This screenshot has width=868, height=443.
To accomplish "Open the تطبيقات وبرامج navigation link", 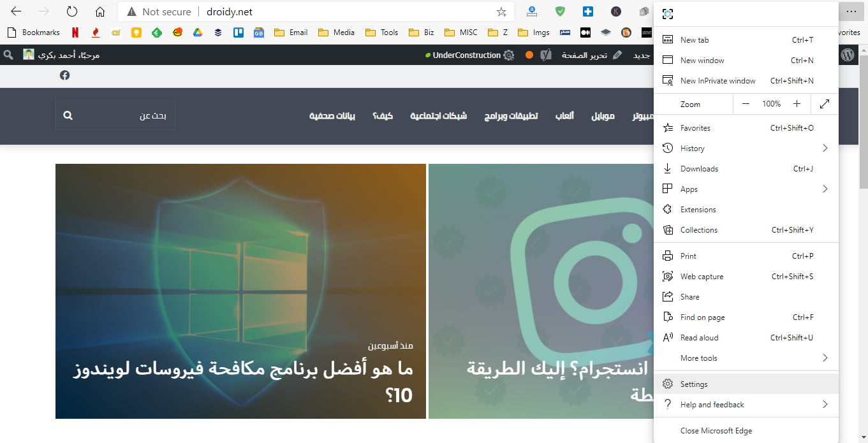I will tap(511, 115).
